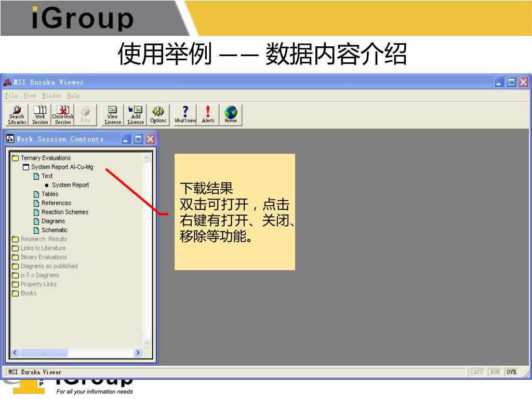Screen dimensions: 532x399
Task: Click the NUM status bar indicator
Action: point(495,372)
